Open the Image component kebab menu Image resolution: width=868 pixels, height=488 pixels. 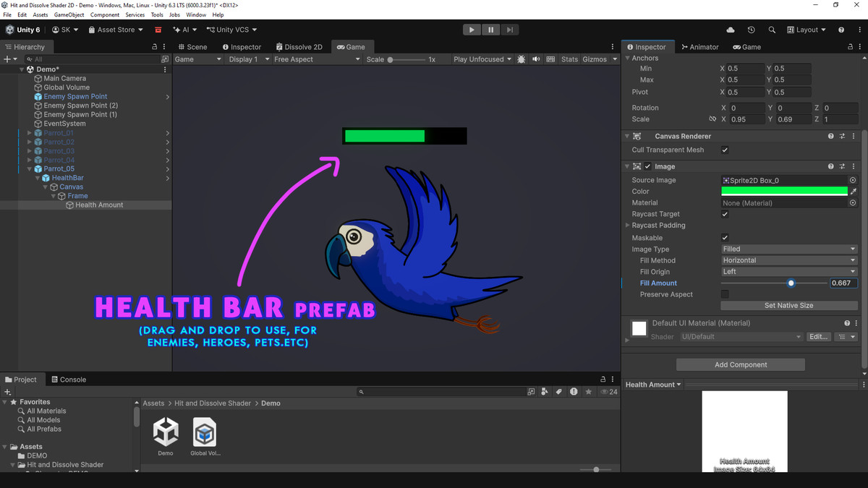click(852, 166)
